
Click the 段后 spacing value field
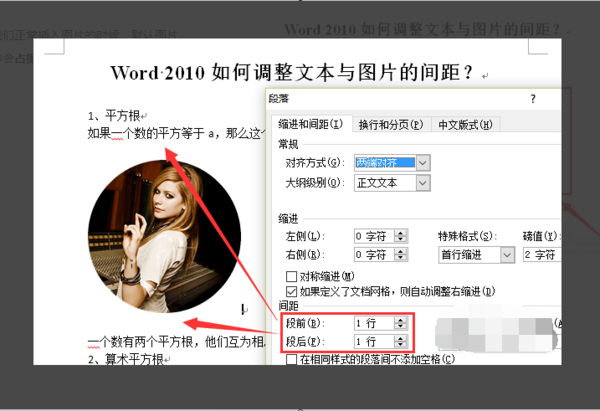374,341
